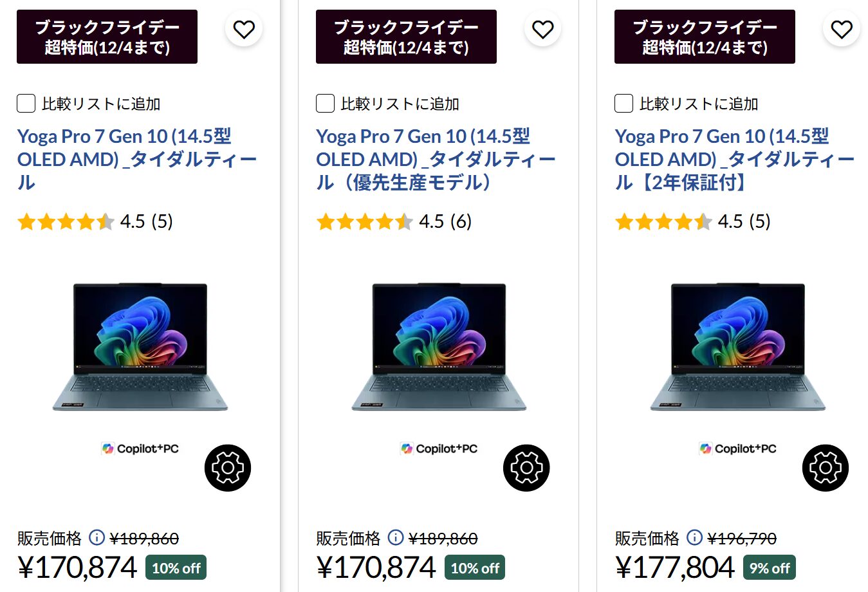
Task: Enable 比較リストに追加 on the 2年保証付 model
Action: (623, 104)
